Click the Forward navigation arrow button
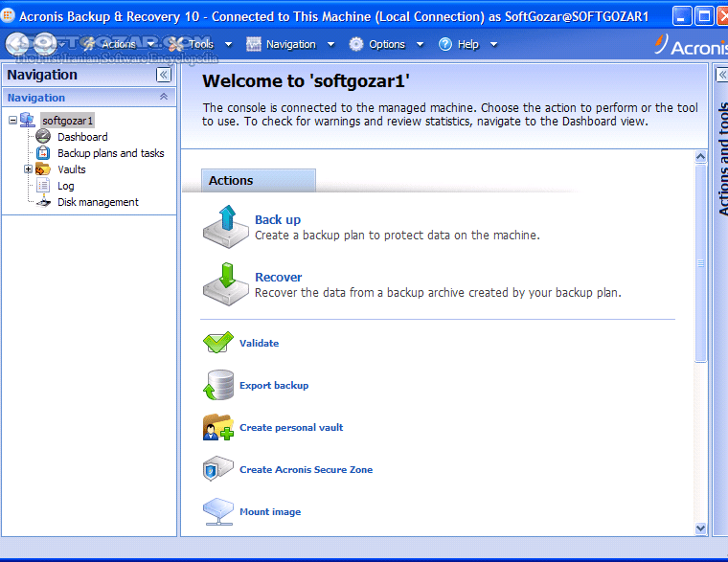This screenshot has width=728, height=562. pos(46,45)
